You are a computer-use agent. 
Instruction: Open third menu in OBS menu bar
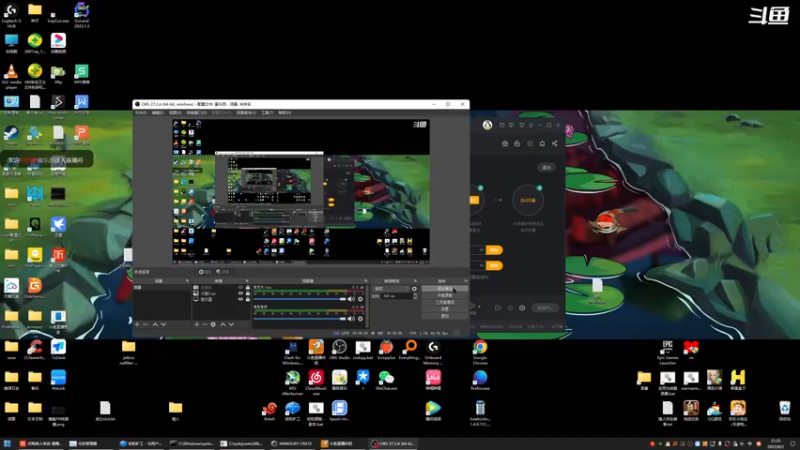tap(175, 113)
